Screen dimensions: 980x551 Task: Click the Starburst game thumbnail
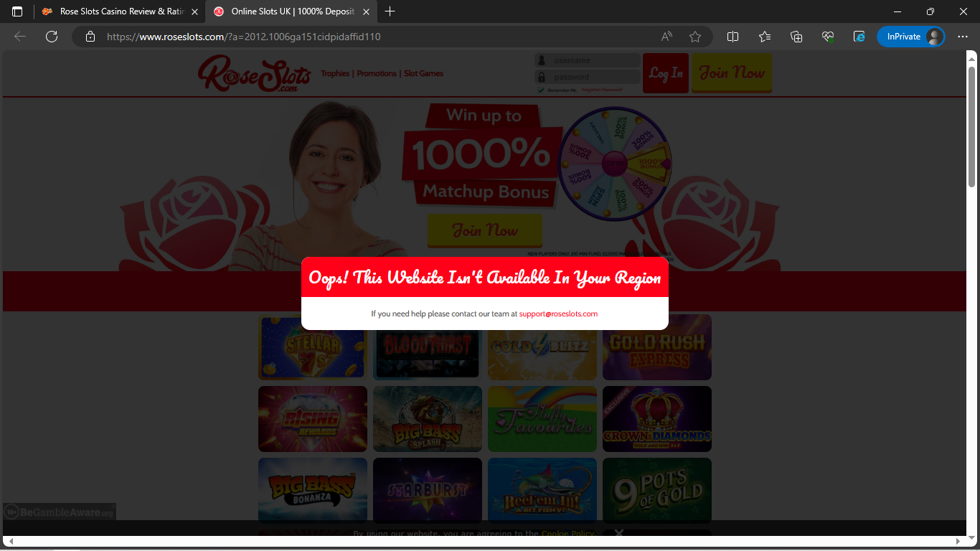point(427,490)
